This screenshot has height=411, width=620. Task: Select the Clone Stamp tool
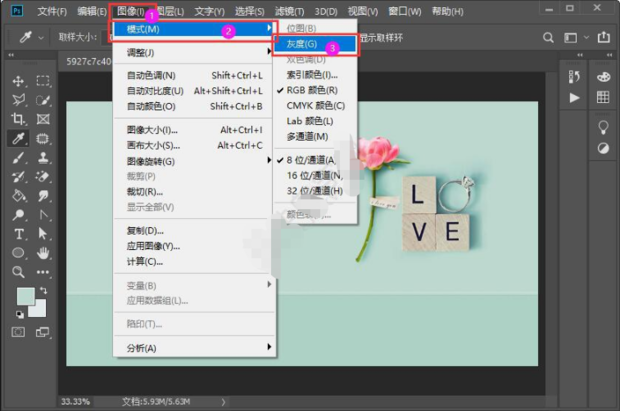point(43,157)
